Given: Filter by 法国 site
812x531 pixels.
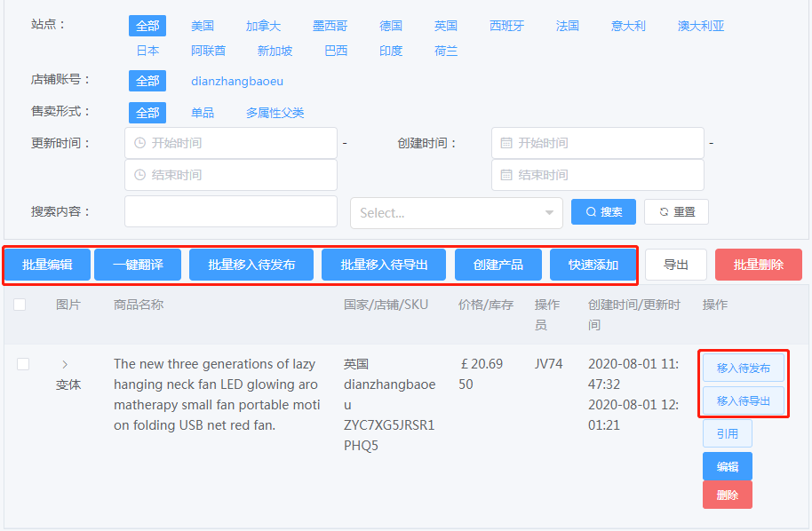Looking at the screenshot, I should [x=568, y=26].
